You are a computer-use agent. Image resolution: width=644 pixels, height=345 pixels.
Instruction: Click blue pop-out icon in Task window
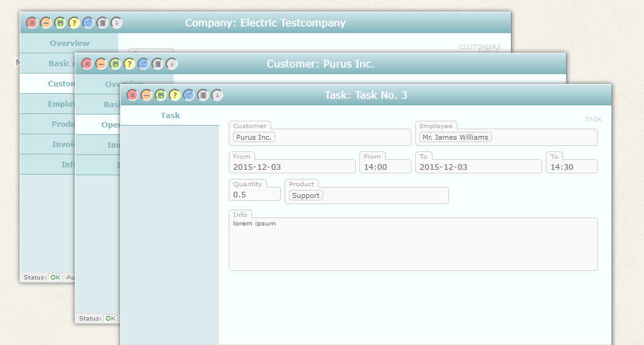[x=188, y=95]
